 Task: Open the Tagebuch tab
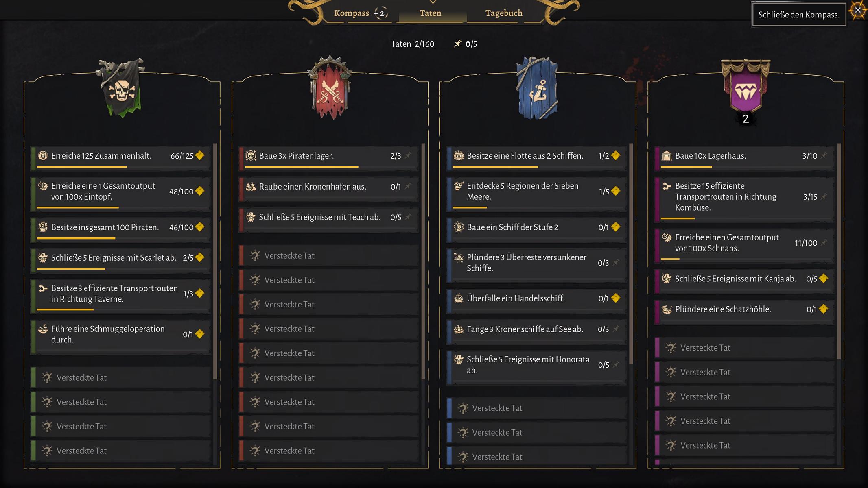coord(504,13)
